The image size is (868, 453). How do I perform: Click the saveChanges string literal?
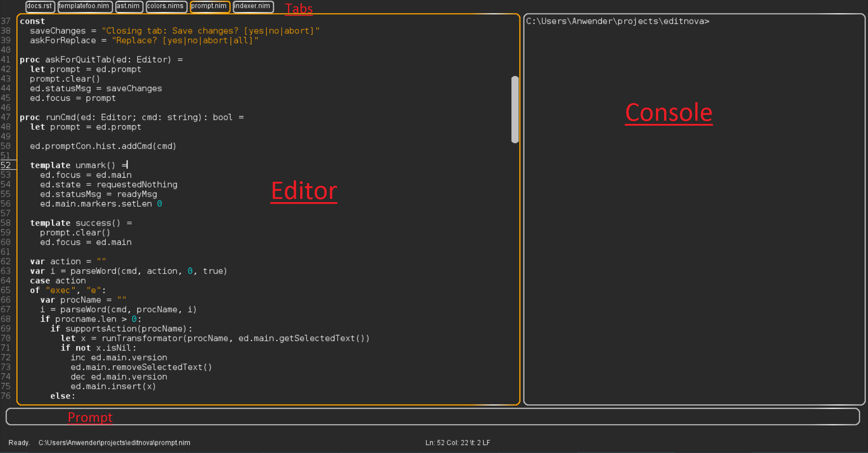coord(211,31)
